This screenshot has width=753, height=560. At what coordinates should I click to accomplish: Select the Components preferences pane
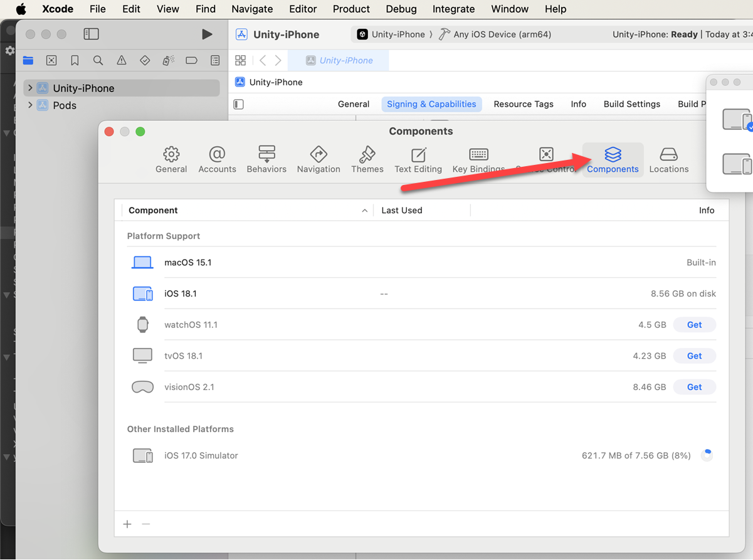pos(613,160)
